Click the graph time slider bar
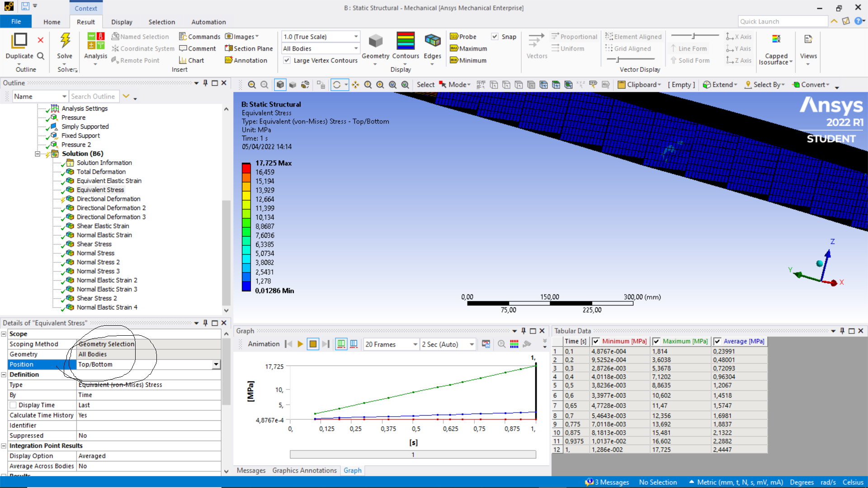868x488 pixels. (x=413, y=455)
